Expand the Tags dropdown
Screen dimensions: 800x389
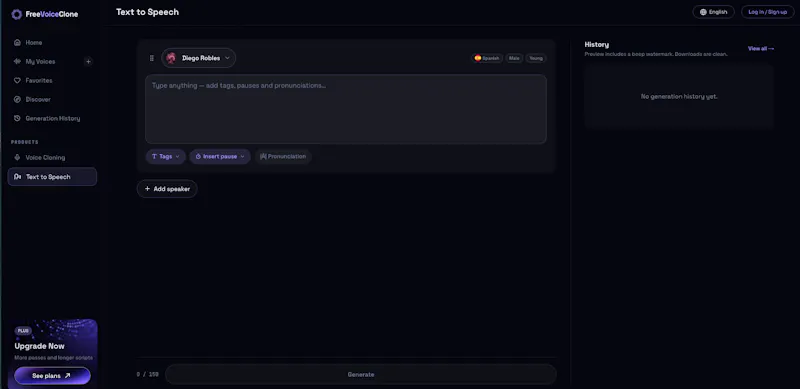pyautogui.click(x=165, y=157)
